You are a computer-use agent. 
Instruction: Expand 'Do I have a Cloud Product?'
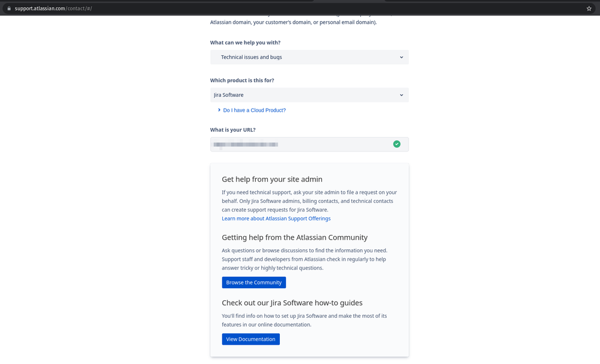pos(252,111)
